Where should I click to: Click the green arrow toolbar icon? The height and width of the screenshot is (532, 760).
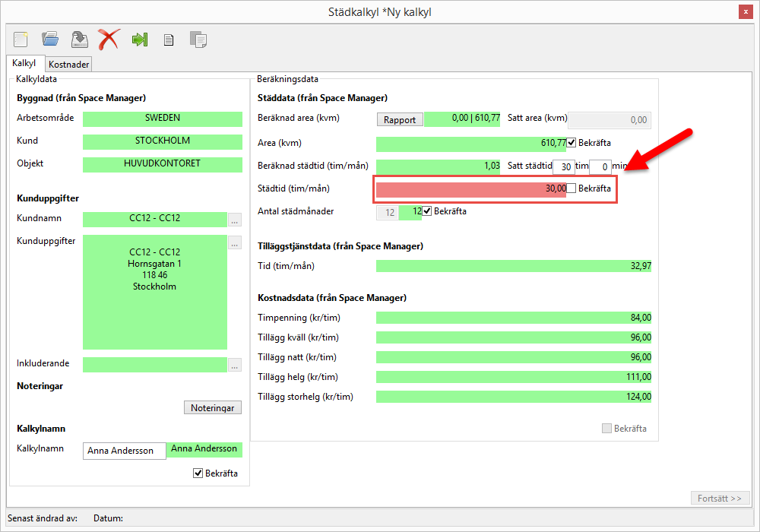click(x=139, y=39)
